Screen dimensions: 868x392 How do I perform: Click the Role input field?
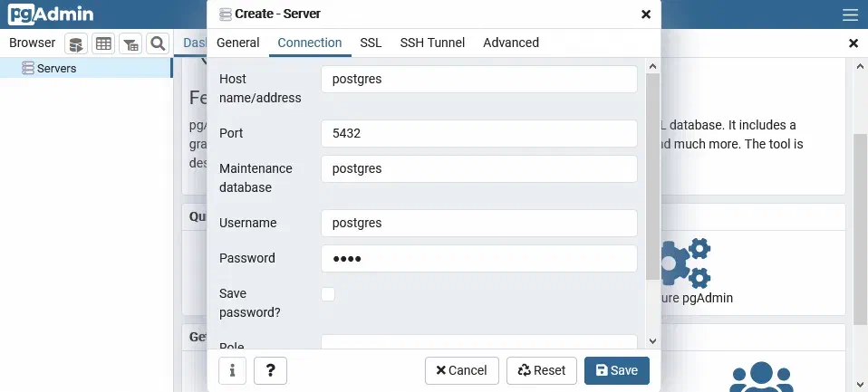coord(478,341)
